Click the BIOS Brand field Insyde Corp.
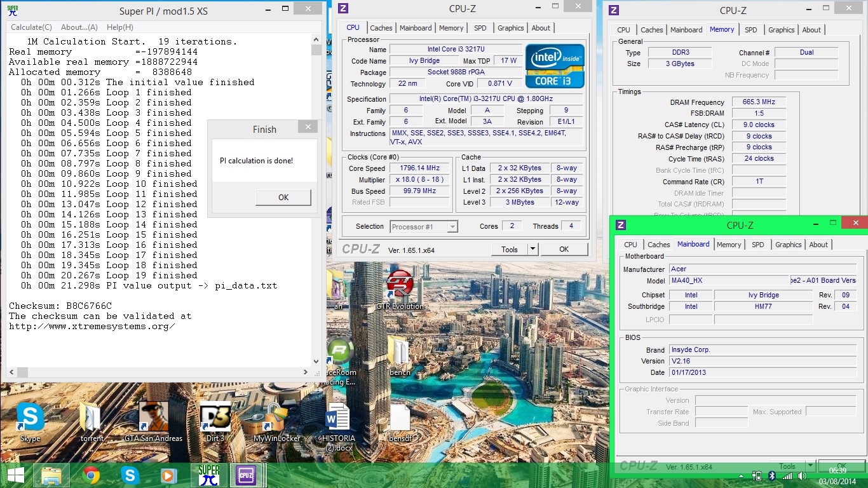 763,350
